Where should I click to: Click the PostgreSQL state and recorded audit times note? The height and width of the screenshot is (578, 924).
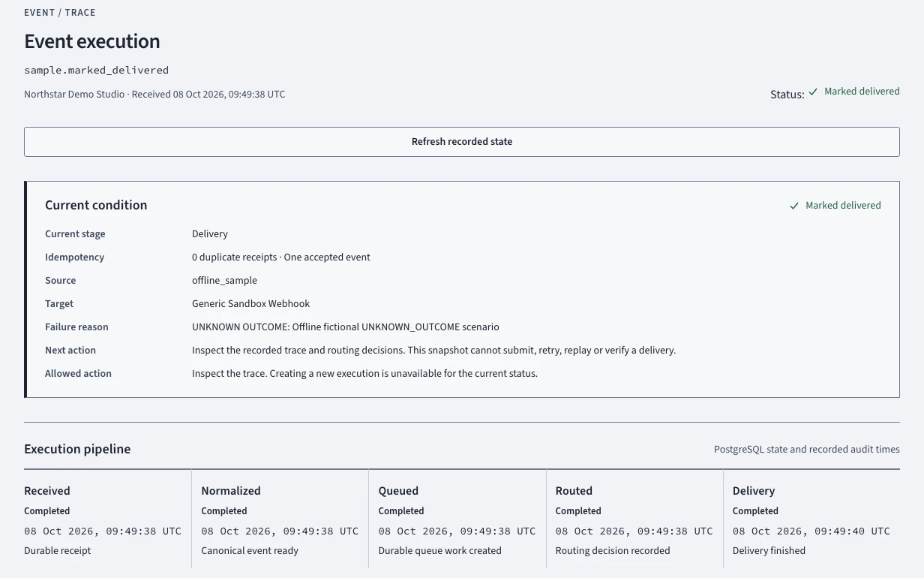coord(807,450)
